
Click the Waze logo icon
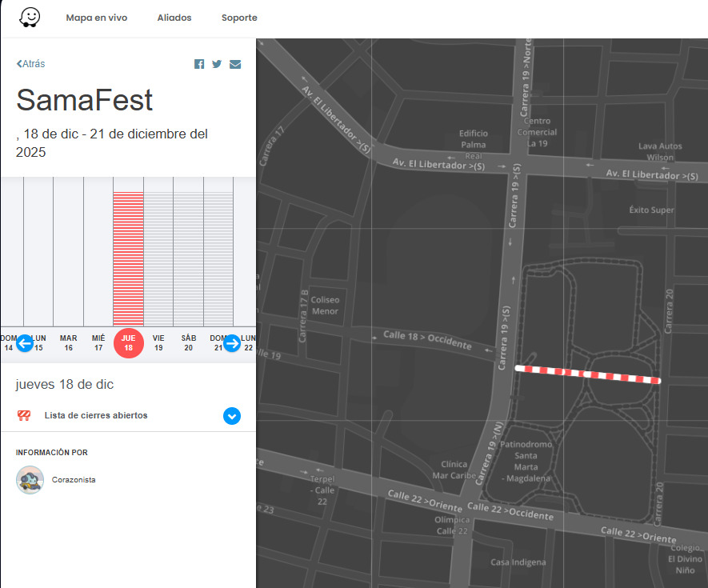30,18
